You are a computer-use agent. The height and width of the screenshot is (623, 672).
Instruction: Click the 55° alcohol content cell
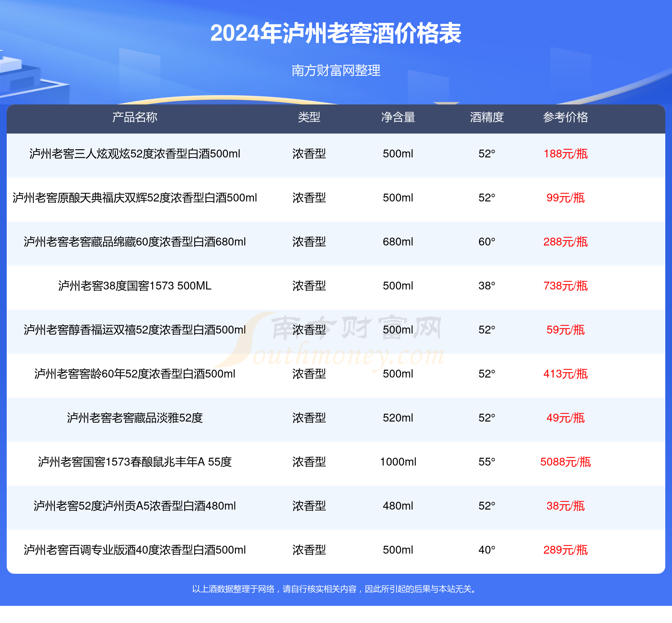pos(487,462)
